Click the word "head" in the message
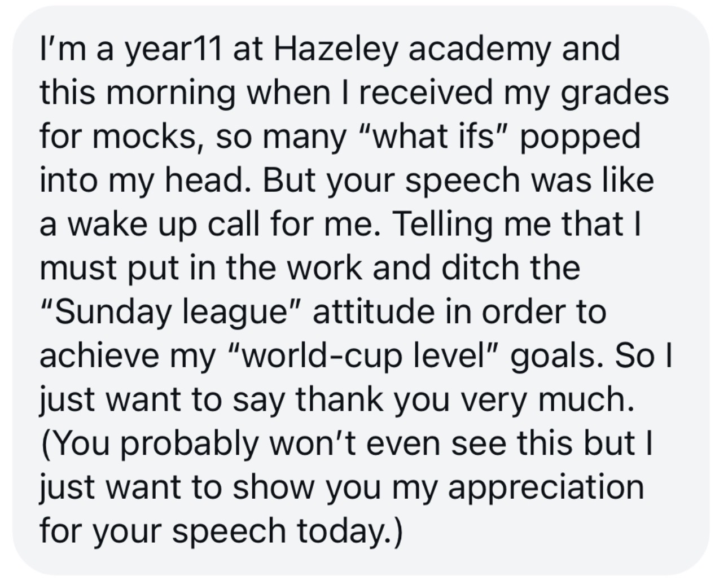The height and width of the screenshot is (580, 728). (200, 181)
